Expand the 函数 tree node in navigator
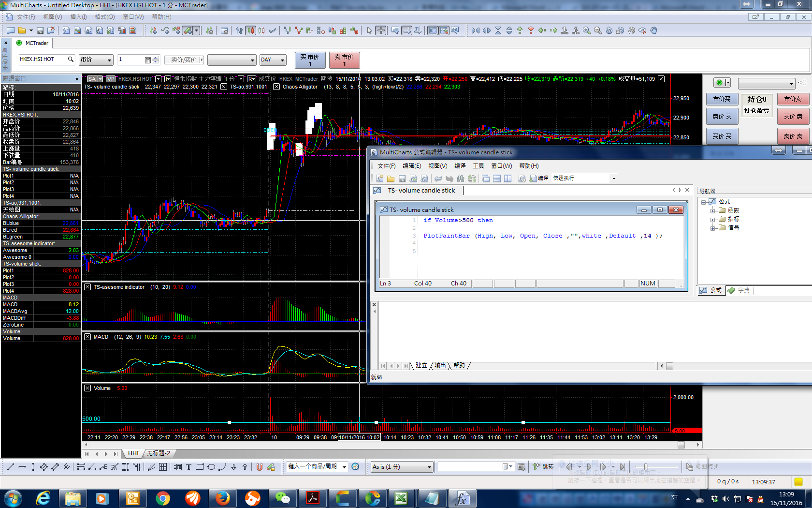 pos(712,210)
